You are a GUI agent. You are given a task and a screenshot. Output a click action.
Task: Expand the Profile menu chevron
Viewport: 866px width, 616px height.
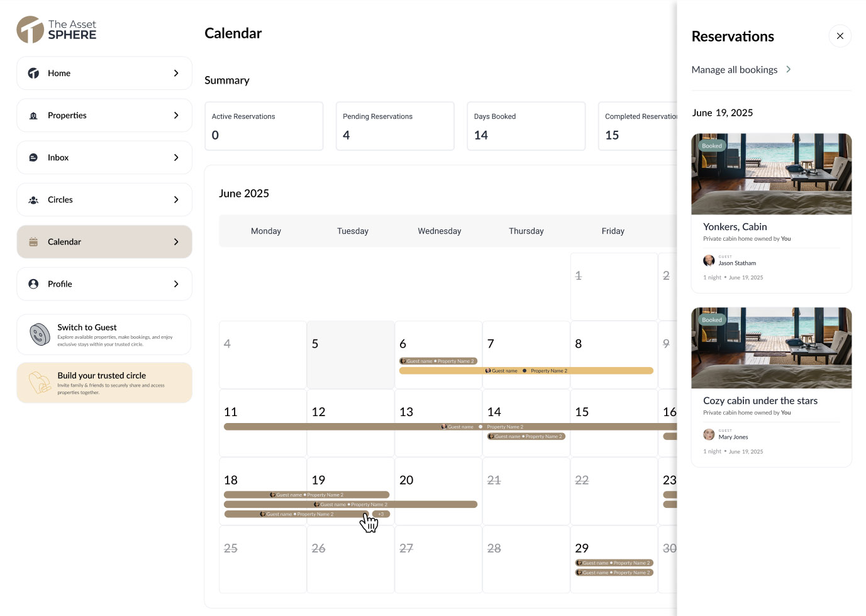(176, 284)
